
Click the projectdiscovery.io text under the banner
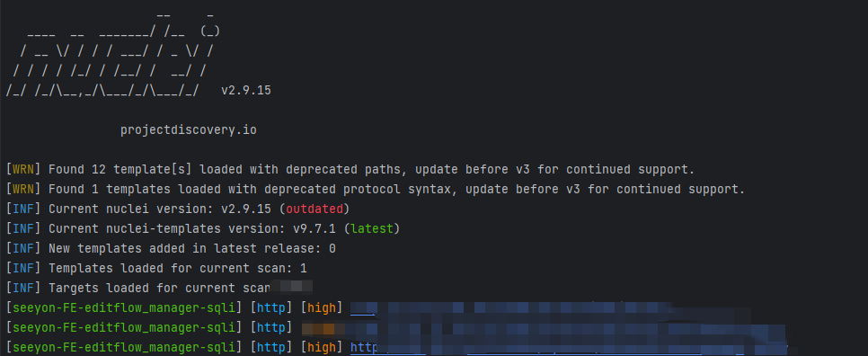click(x=188, y=130)
